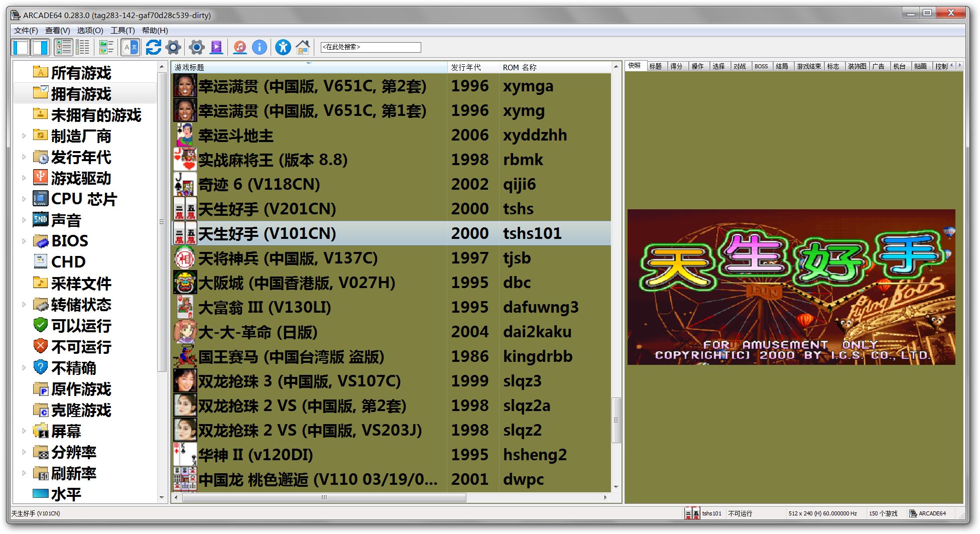Screen dimensions: 980x534
Task: Click the blue accessibility figure toolbar icon
Action: pos(283,48)
